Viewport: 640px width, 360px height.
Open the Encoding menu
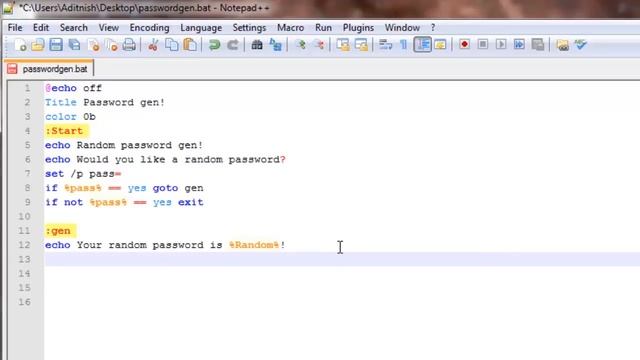click(x=149, y=28)
